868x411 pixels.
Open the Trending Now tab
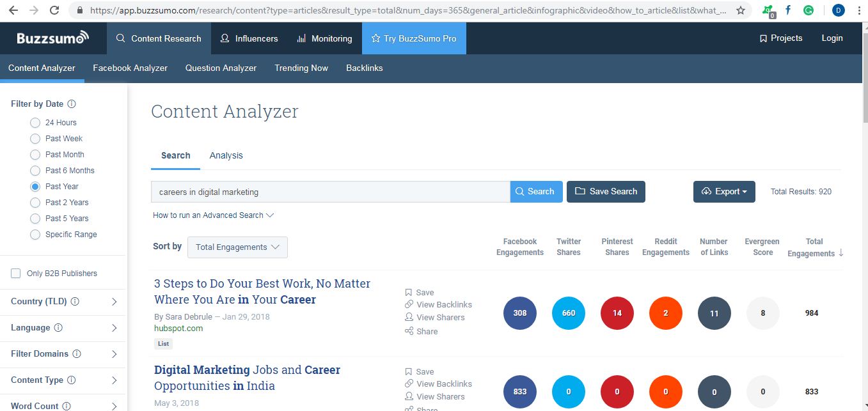tap(301, 68)
